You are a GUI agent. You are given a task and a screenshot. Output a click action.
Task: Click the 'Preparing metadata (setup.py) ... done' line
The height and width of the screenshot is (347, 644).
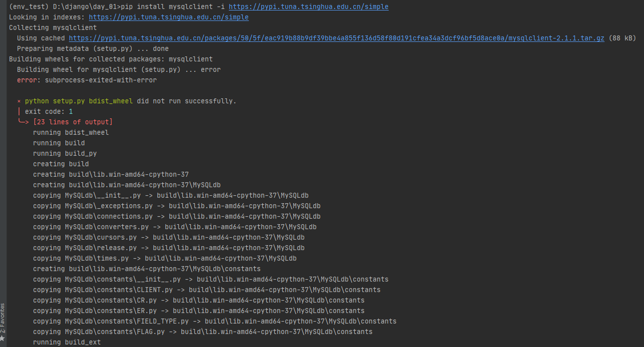[93, 48]
